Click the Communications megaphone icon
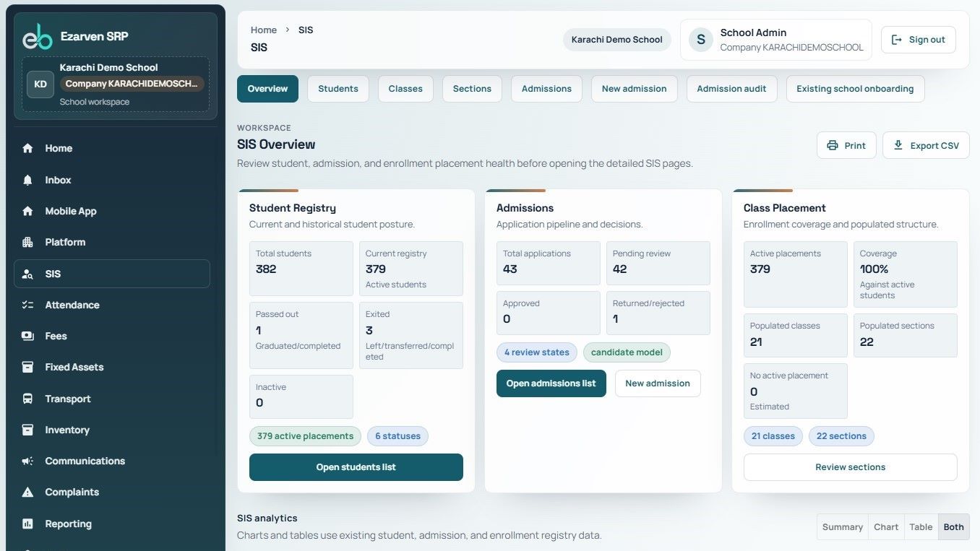The width and height of the screenshot is (980, 551). click(27, 461)
